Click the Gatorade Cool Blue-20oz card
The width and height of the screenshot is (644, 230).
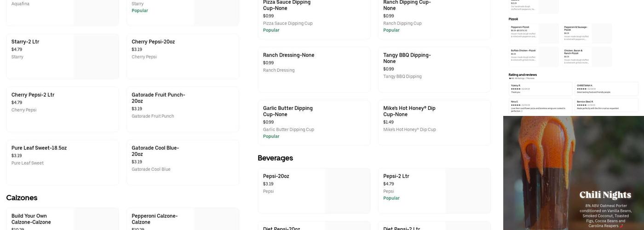point(183,162)
